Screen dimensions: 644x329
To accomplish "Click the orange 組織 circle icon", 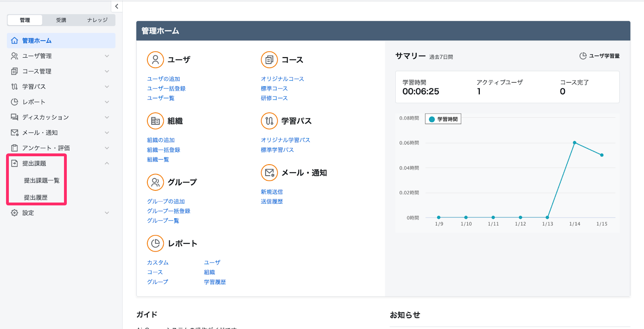I will [155, 121].
